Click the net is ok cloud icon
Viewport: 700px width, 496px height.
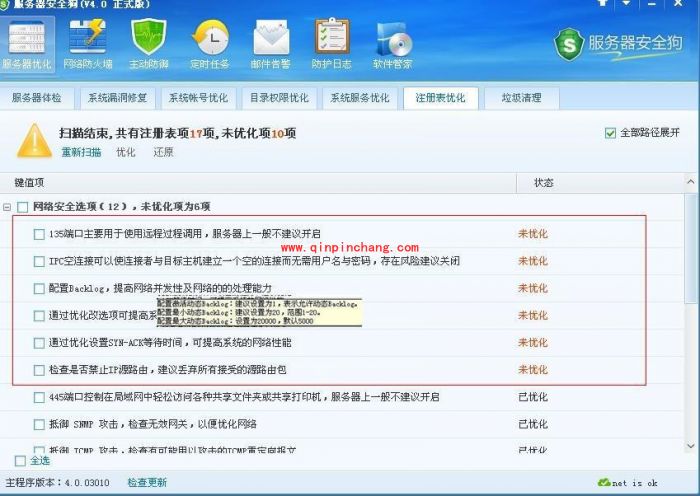[x=604, y=482]
